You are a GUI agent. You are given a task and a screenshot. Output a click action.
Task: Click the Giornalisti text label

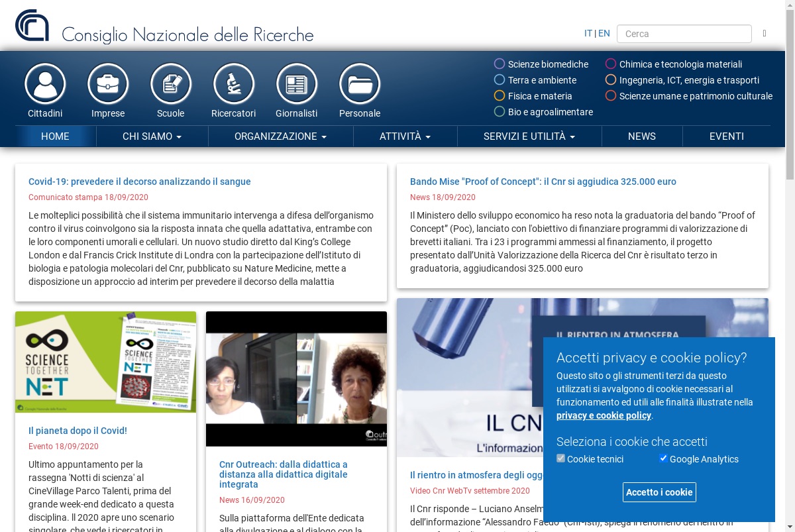tap(297, 113)
